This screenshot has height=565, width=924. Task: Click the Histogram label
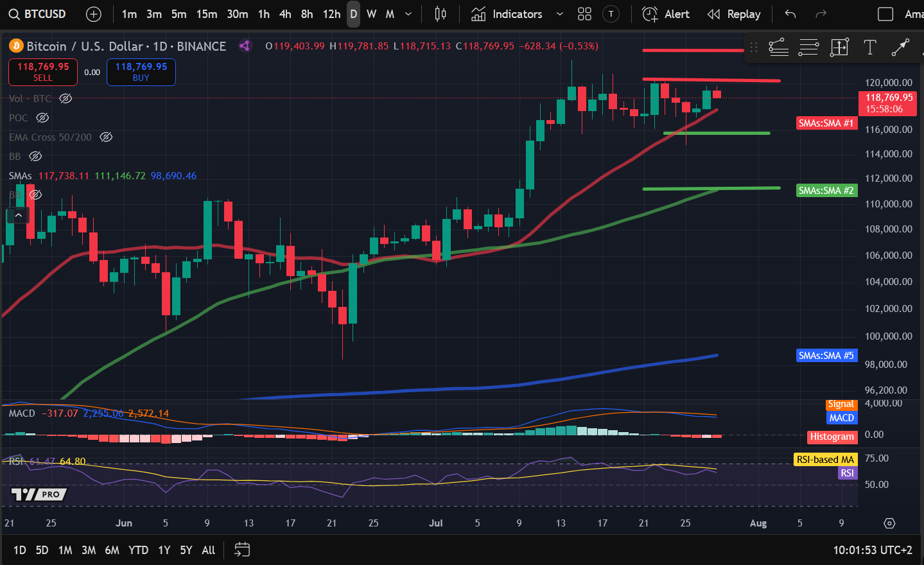pos(832,437)
